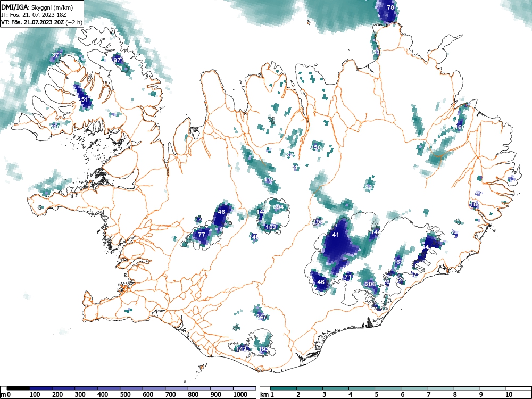Screen dimensions: 532x399
Task: Click the black 0–100 m legend swatch
Action: pos(18,388)
